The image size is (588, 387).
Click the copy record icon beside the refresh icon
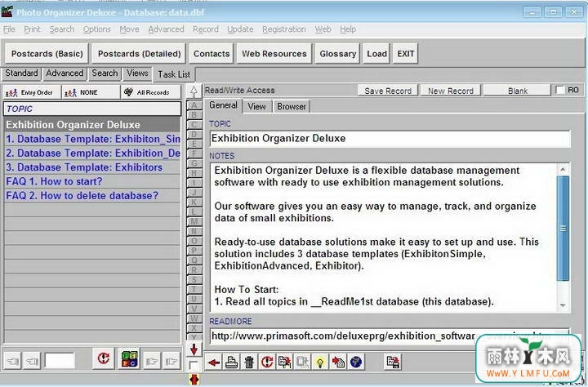click(284, 363)
